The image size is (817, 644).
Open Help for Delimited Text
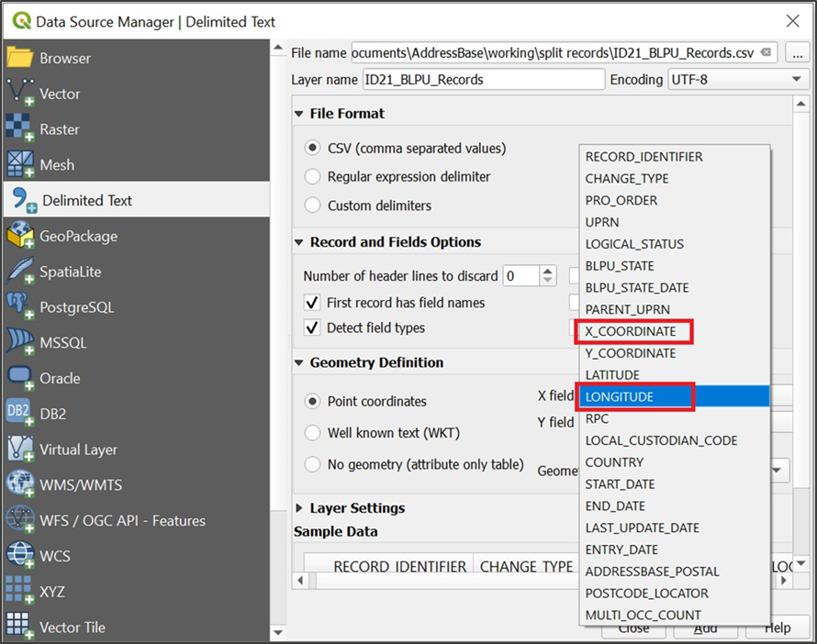point(778,627)
